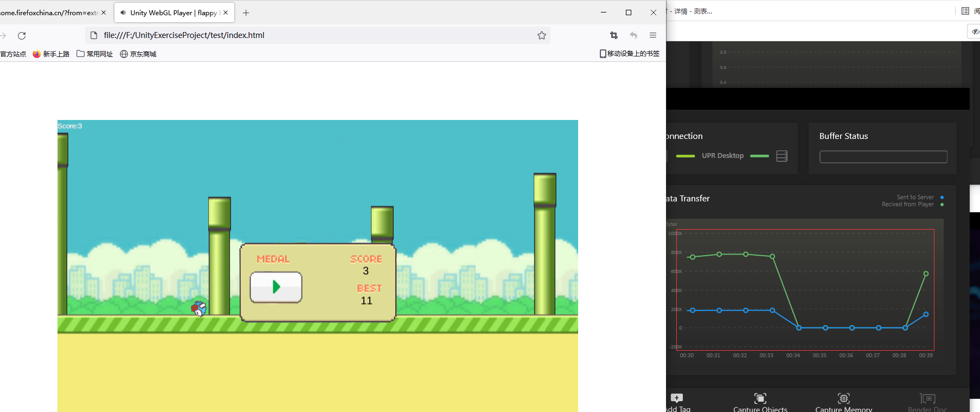Click the Capture Objects icon
The image size is (980, 412).
[x=760, y=398]
